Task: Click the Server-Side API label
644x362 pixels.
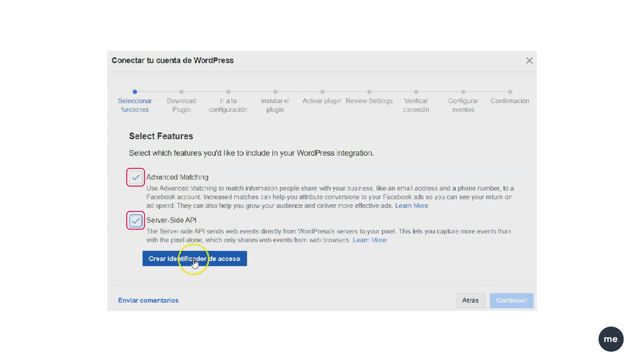Action: [171, 220]
